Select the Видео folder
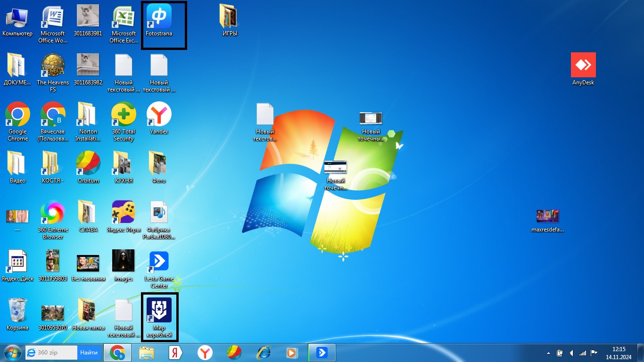The height and width of the screenshot is (362, 644). pyautogui.click(x=17, y=167)
